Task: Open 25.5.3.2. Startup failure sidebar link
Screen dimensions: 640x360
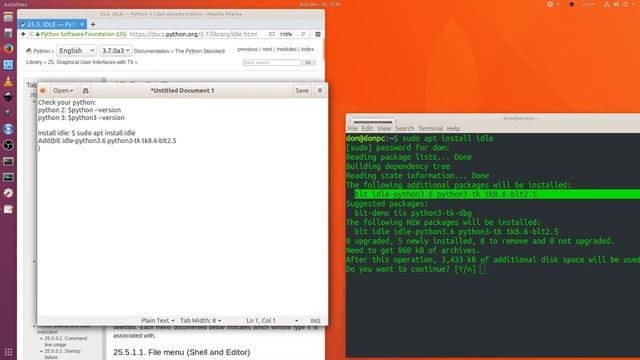Action: [62, 354]
